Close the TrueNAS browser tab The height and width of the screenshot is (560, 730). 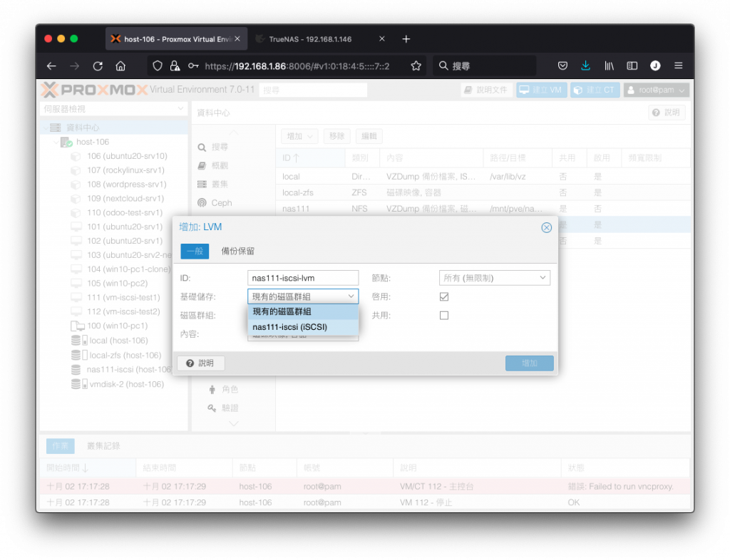click(x=382, y=39)
